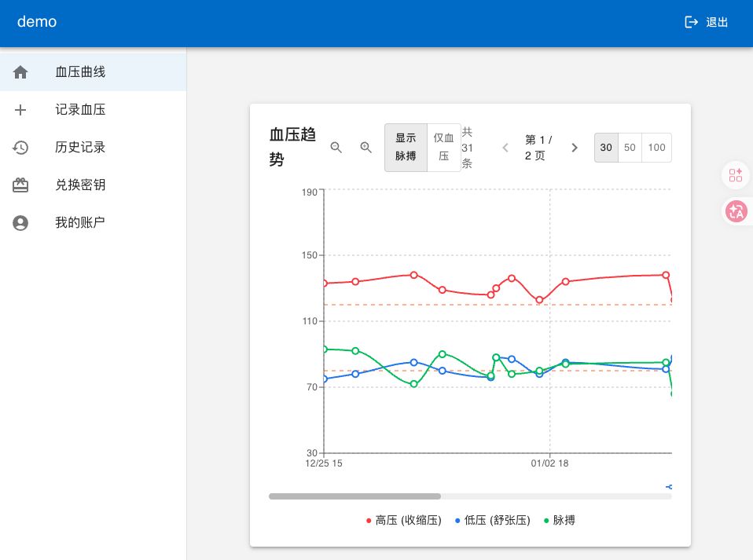Set page size to 100 records
This screenshot has height=560, width=753.
[x=656, y=148]
